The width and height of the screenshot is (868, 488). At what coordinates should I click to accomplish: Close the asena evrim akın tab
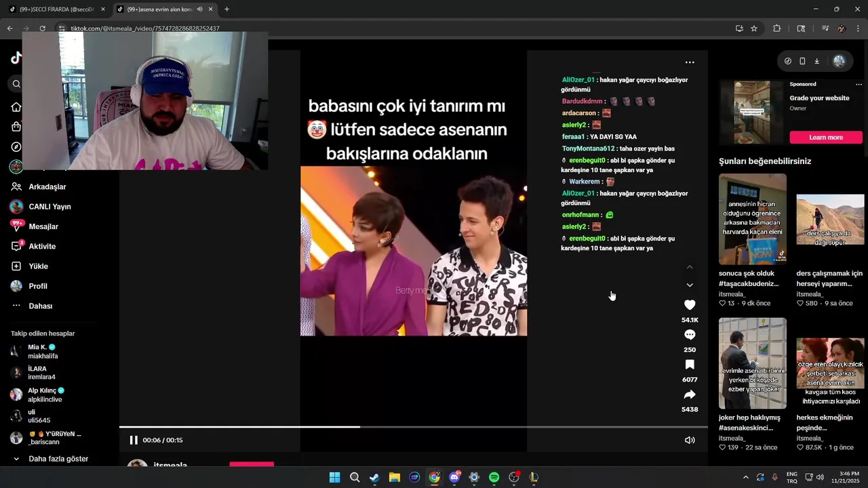(210, 9)
